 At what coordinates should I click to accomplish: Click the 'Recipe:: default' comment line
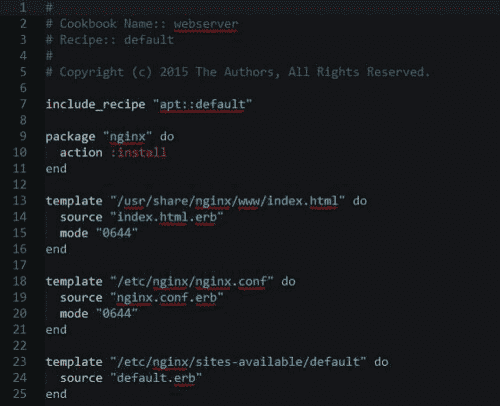click(x=110, y=40)
